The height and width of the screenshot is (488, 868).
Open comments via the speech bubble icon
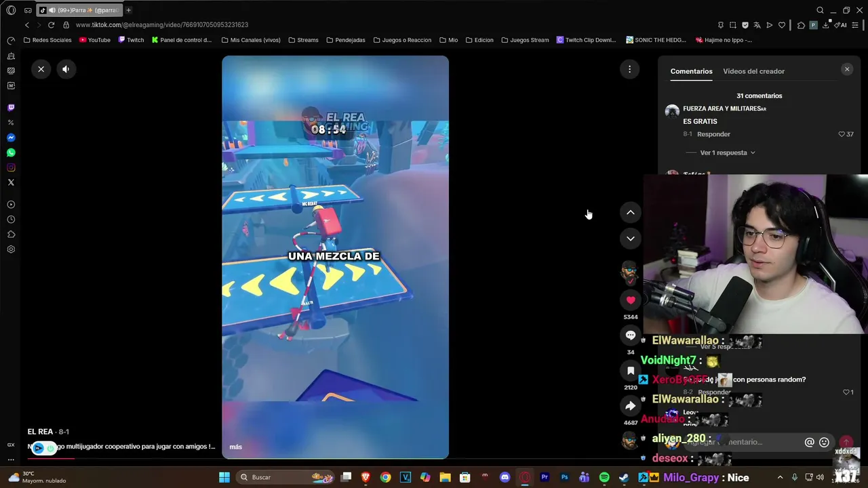(631, 335)
